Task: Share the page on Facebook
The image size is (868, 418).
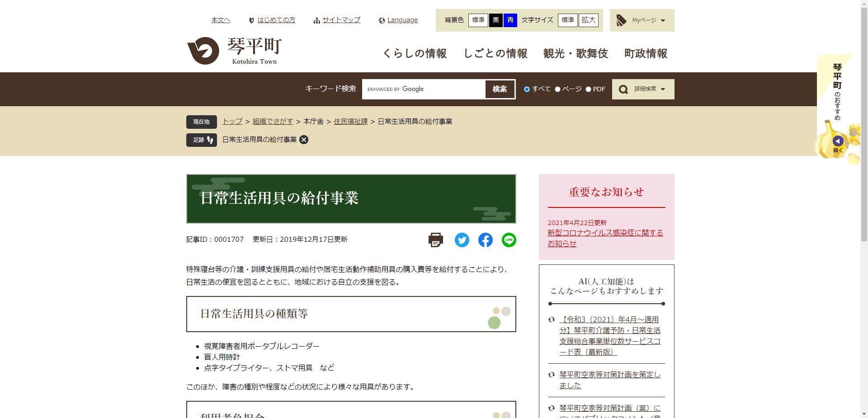Action: [485, 240]
